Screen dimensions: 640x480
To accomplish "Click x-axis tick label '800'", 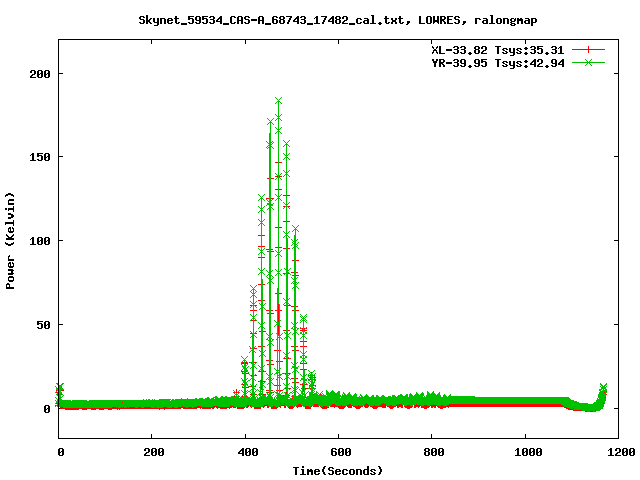I will point(433,452).
